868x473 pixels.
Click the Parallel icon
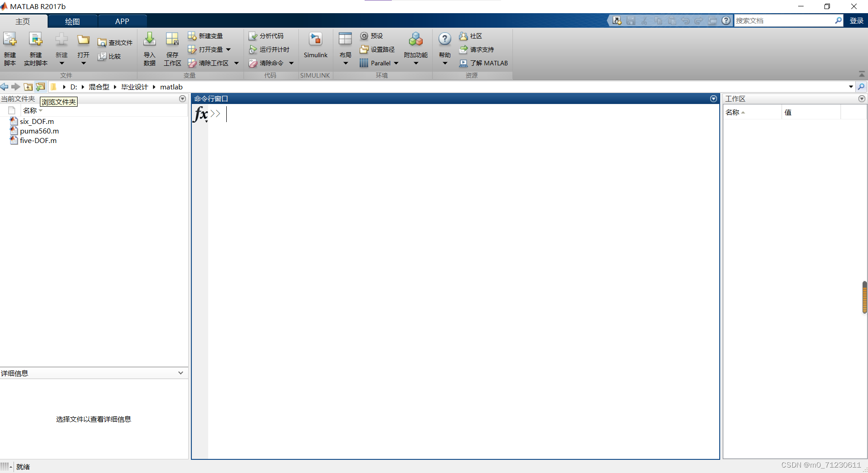(x=364, y=63)
